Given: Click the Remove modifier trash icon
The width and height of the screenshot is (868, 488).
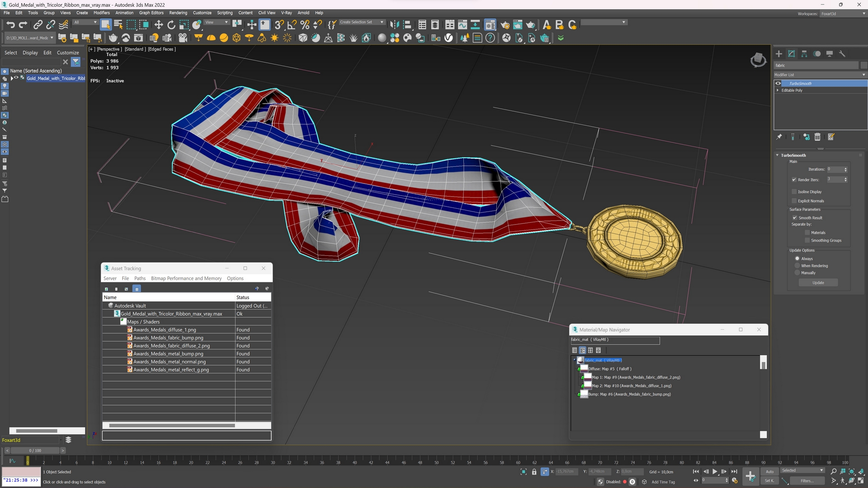Looking at the screenshot, I should click(x=817, y=137).
